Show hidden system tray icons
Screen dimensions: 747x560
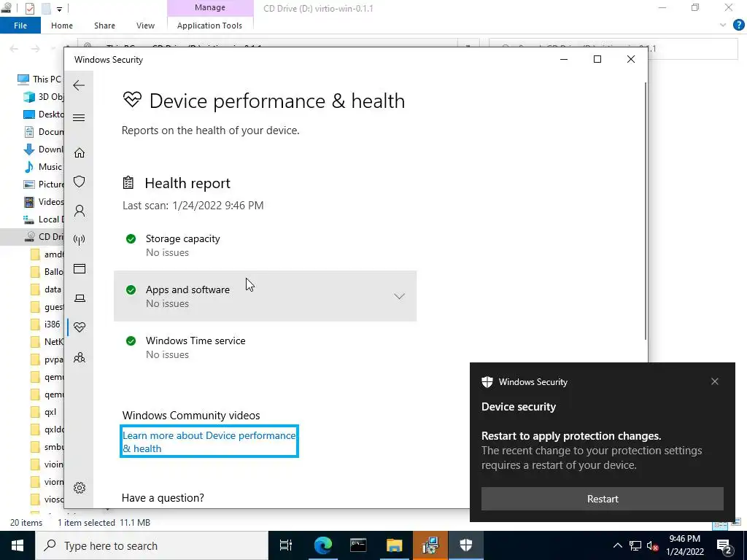pos(617,545)
